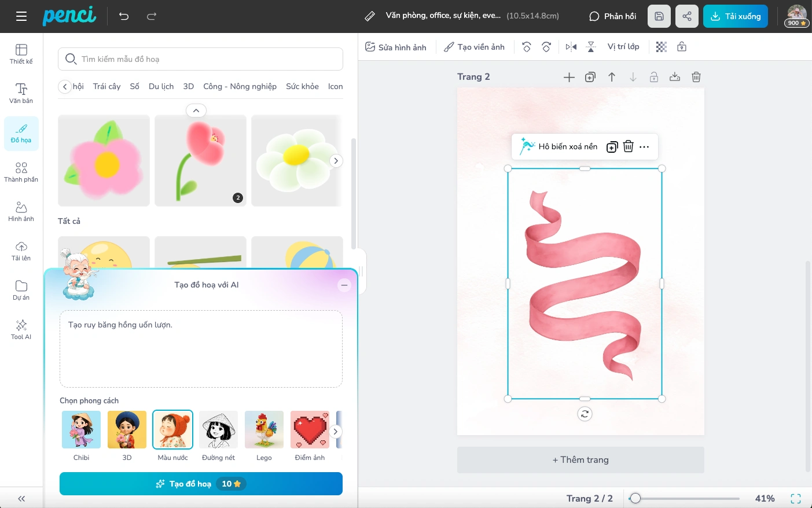Select the 3D category tab
Viewport: 812px width, 508px height.
[189, 86]
